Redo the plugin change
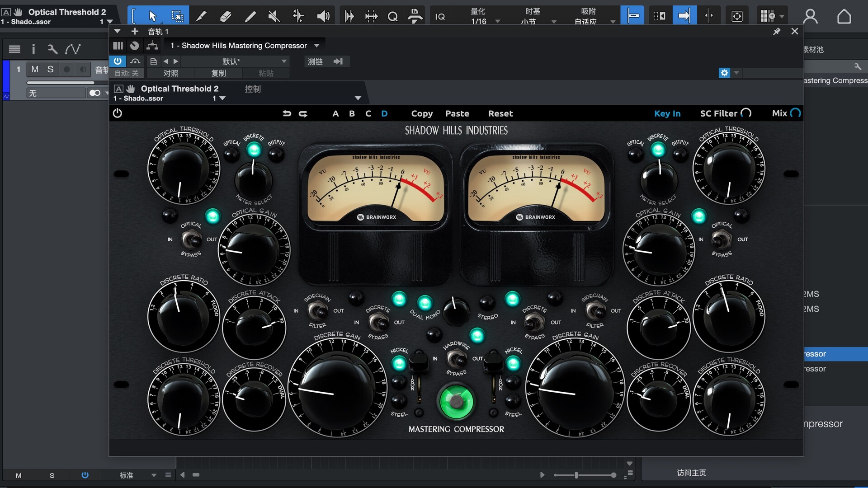The height and width of the screenshot is (488, 868). (x=303, y=113)
